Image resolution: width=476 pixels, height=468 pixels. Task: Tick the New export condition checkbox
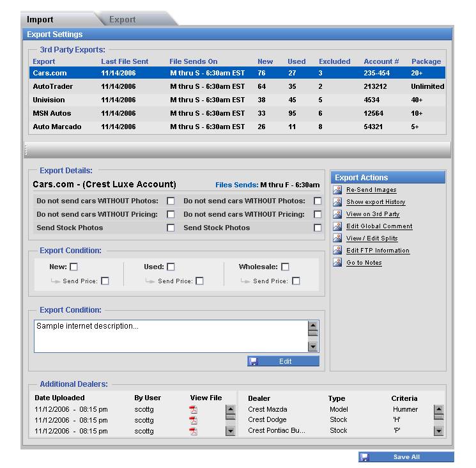[73, 267]
